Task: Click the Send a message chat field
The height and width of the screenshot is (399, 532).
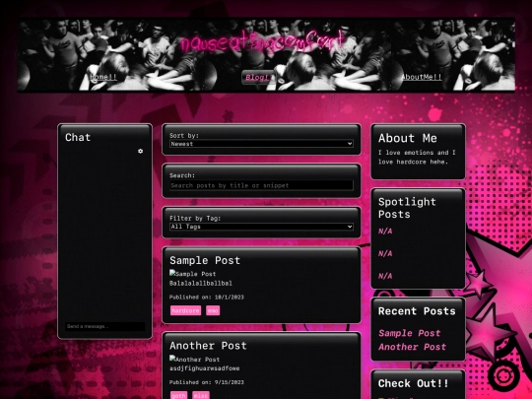Action: tap(104, 326)
